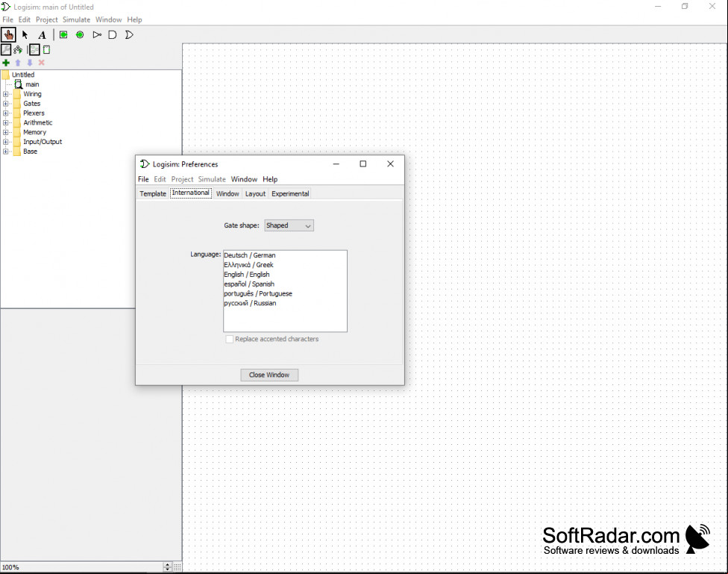Image resolution: width=728 pixels, height=574 pixels.
Task: Open Window menu in main window
Action: [109, 19]
